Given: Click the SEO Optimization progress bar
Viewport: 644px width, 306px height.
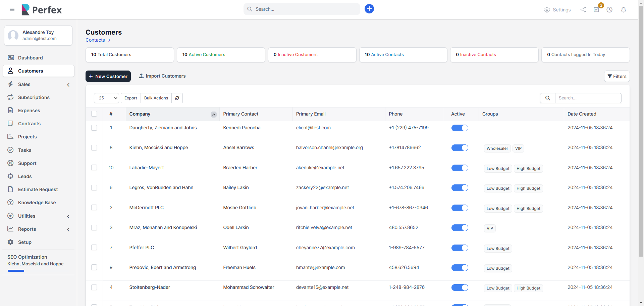Looking at the screenshot, I should (x=15, y=271).
